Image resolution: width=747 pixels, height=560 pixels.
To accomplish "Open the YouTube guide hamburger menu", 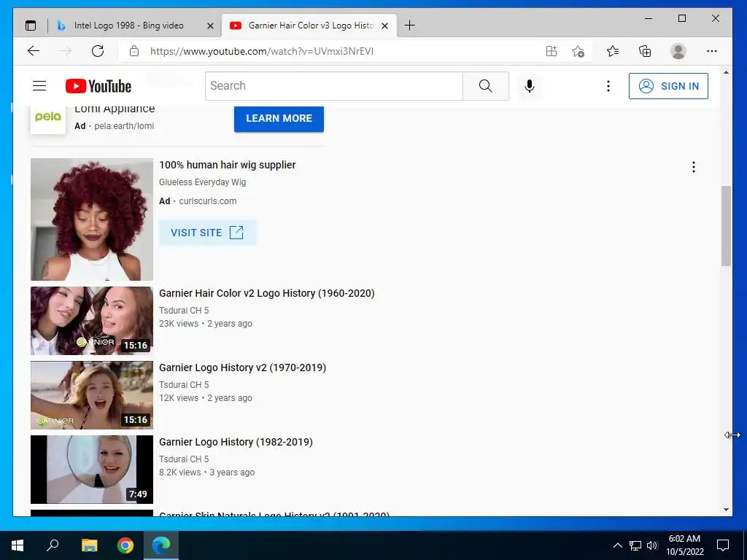I will click(x=39, y=86).
